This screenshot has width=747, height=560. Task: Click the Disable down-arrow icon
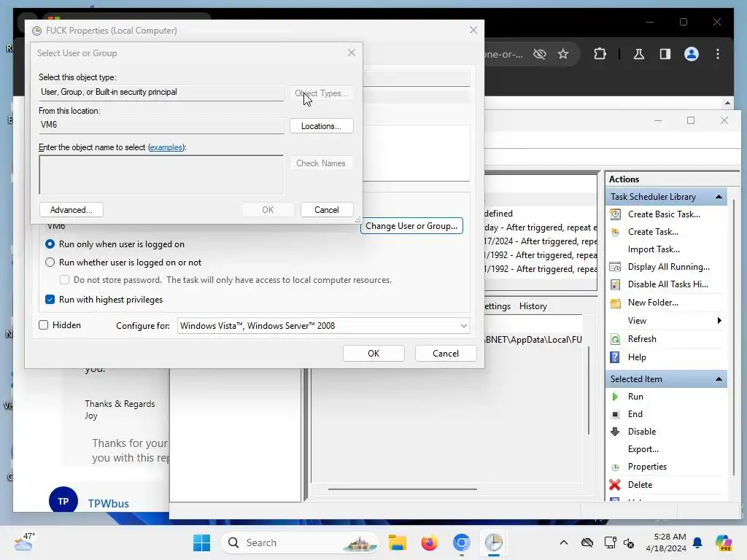(615, 432)
